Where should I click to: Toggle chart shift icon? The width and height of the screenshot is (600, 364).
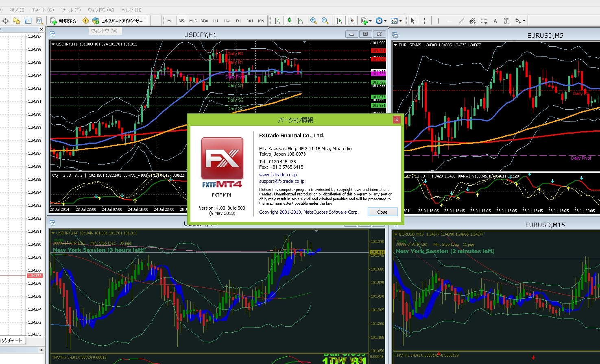(x=351, y=21)
